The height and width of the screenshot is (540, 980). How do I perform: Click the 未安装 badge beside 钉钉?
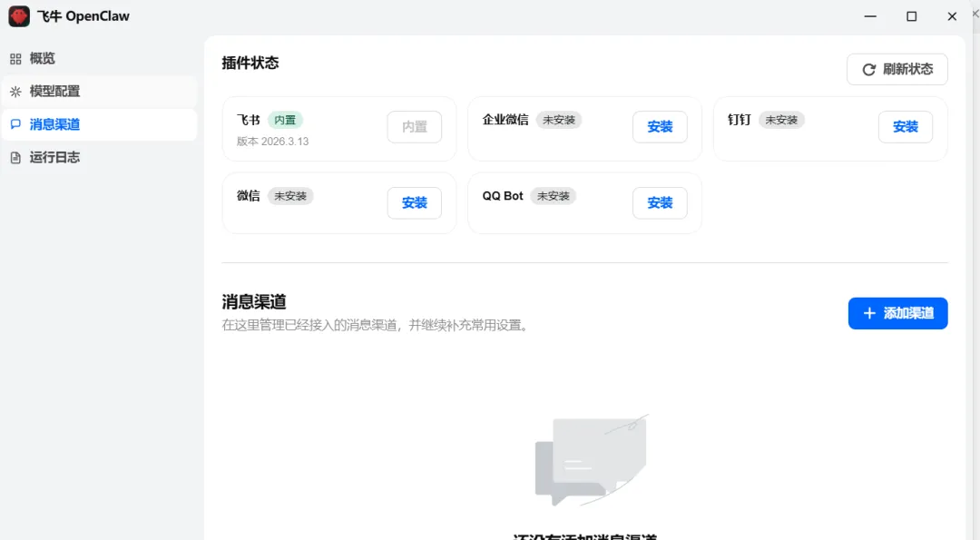(781, 120)
